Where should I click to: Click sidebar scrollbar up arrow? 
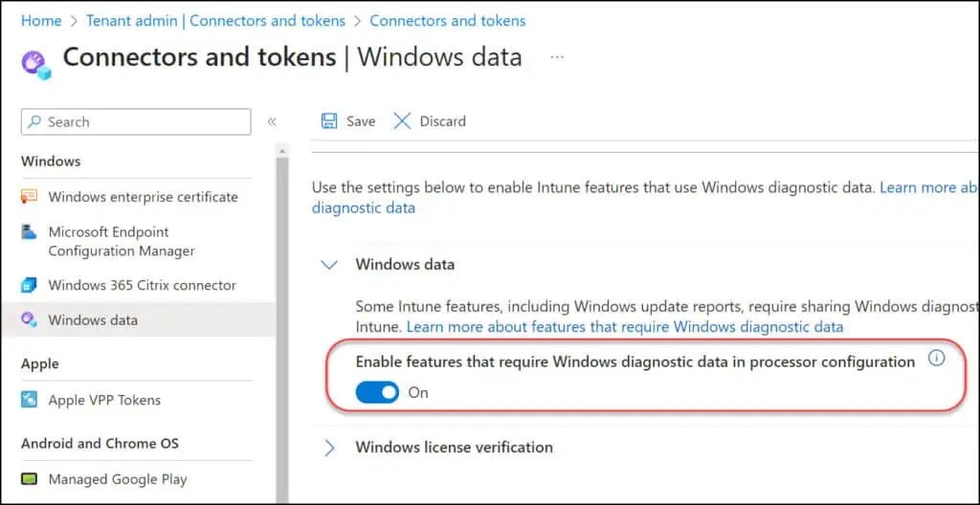282,150
